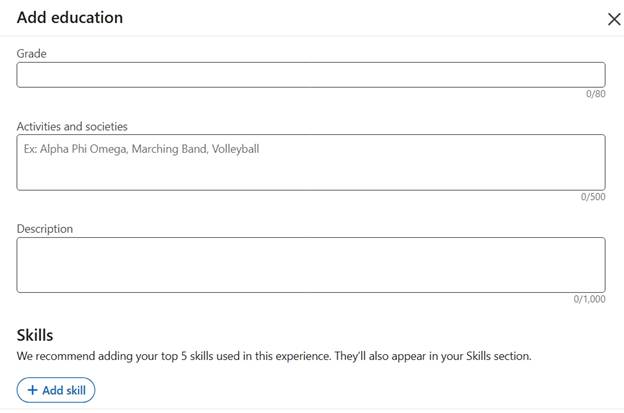Select the Activities and societies label

tap(72, 126)
